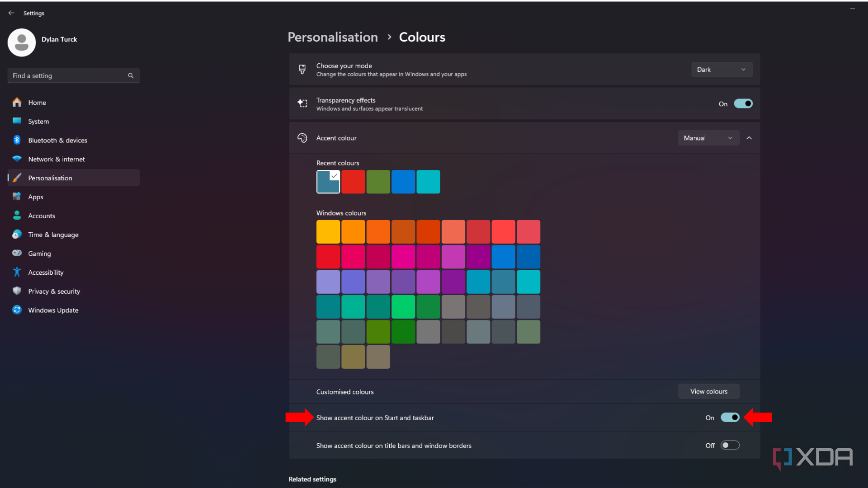Collapse the Accent colour section
Screen dimensions: 868x488
click(749, 138)
